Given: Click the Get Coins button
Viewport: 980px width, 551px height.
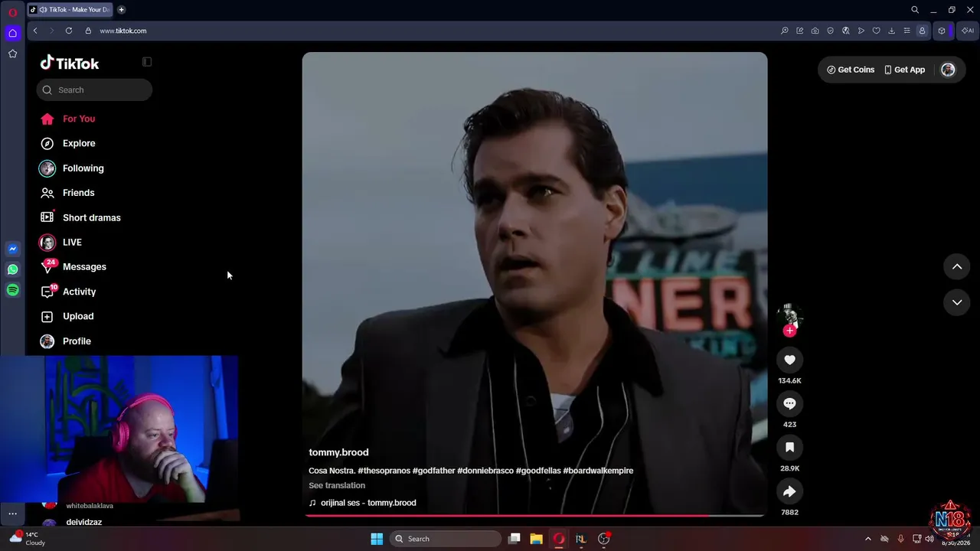Looking at the screenshot, I should pyautogui.click(x=851, y=70).
